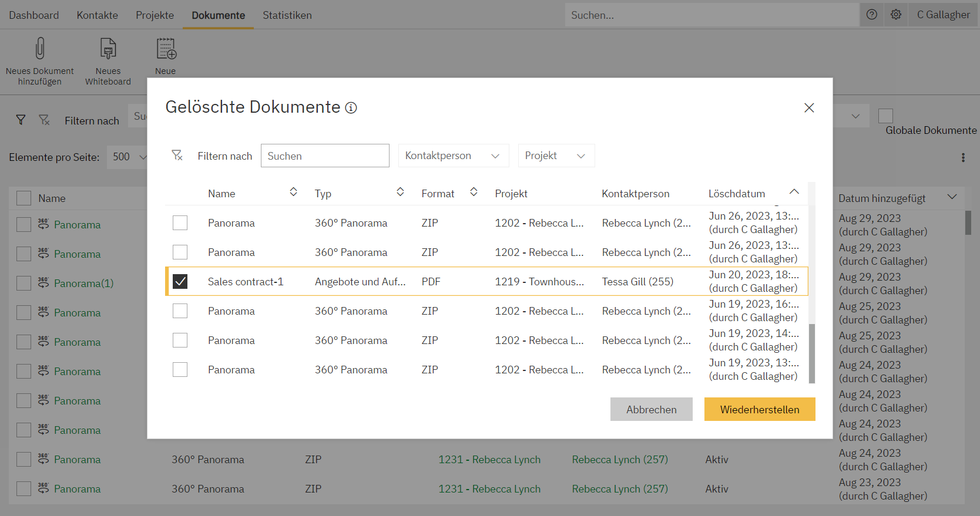
Task: Switch to the Statistiken tab
Action: tap(287, 15)
